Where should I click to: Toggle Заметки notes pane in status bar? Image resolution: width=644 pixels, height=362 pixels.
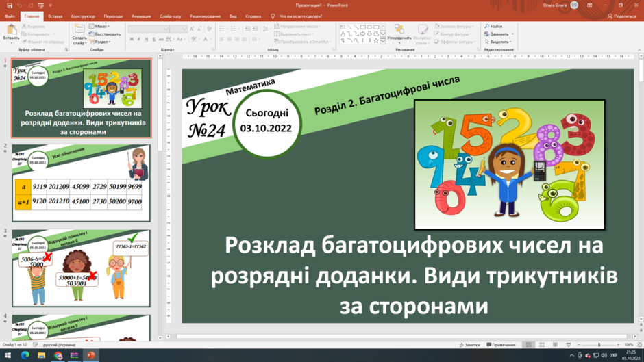(x=469, y=345)
